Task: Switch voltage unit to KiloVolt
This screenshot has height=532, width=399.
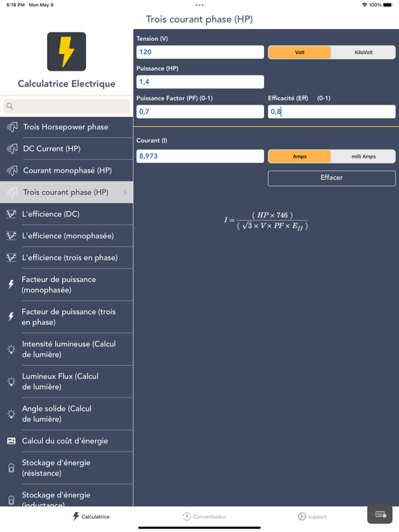Action: click(x=364, y=52)
